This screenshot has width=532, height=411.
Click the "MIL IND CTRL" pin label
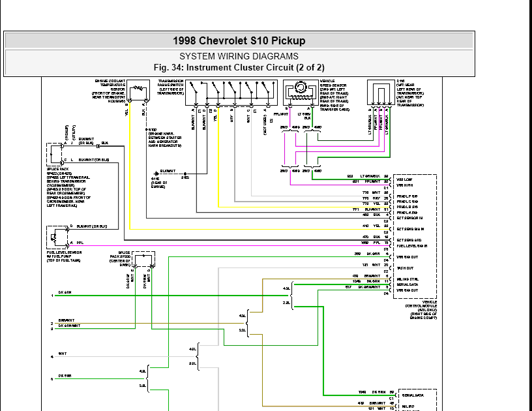(x=407, y=279)
